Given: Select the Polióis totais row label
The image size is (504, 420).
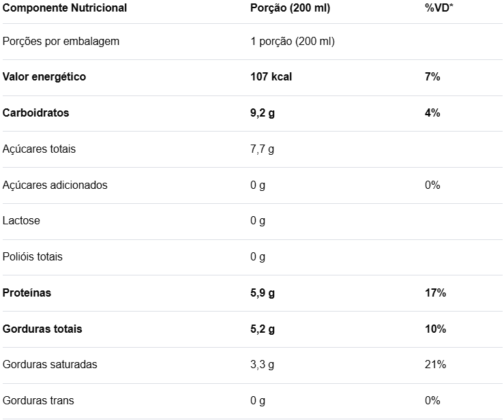Looking at the screenshot, I should pyautogui.click(x=33, y=257).
